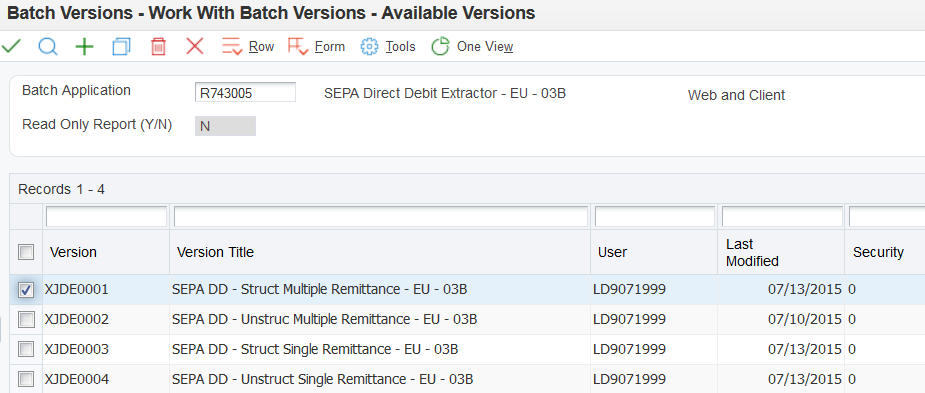Viewport: 925px width, 393px height.
Task: Tick the select-all header checkbox
Action: (26, 253)
